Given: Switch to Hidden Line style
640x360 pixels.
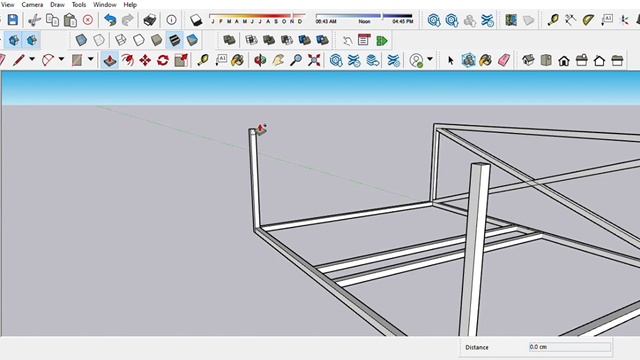Looking at the screenshot, I should (139, 40).
